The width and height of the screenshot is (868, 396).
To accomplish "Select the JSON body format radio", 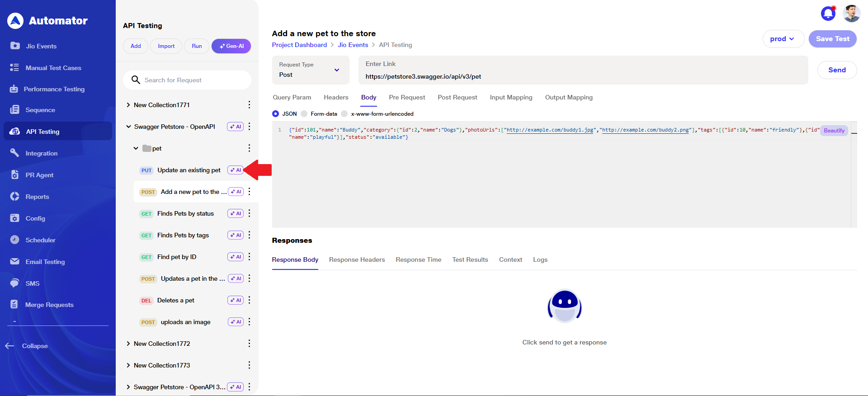I will [275, 114].
